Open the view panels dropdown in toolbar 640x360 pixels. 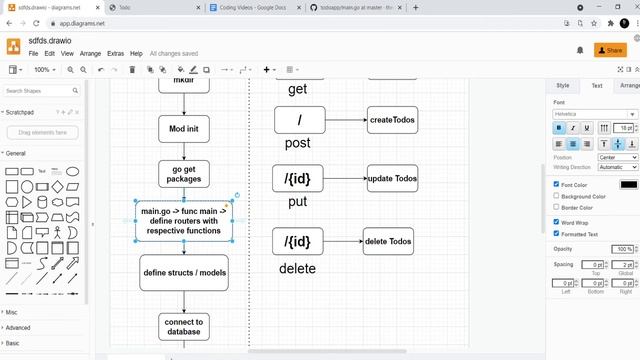tap(15, 70)
